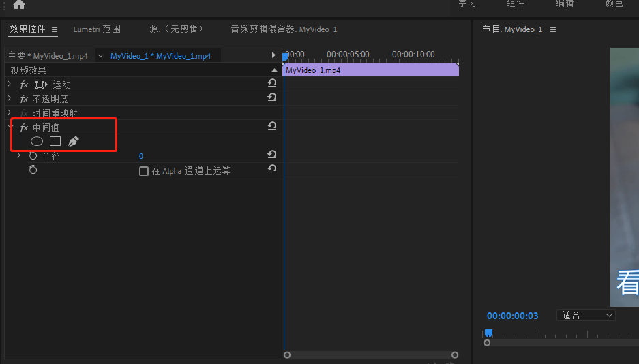Create a 4-point rectangle mask
This screenshot has height=364, width=639.
click(55, 141)
